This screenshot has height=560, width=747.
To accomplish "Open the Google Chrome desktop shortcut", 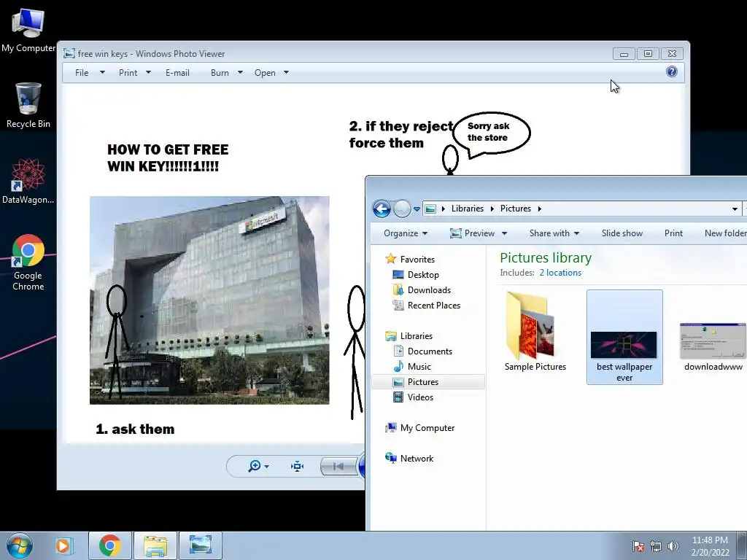I will [x=28, y=262].
